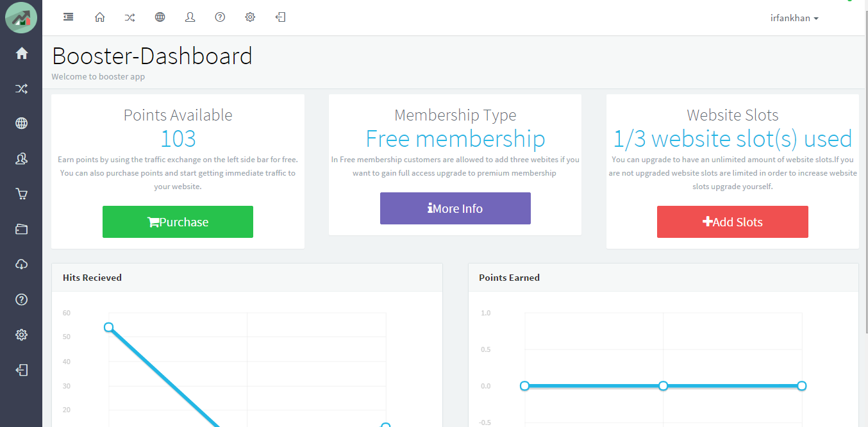The width and height of the screenshot is (868, 427).
Task: Open the help question mark in sidebar
Action: click(x=21, y=299)
